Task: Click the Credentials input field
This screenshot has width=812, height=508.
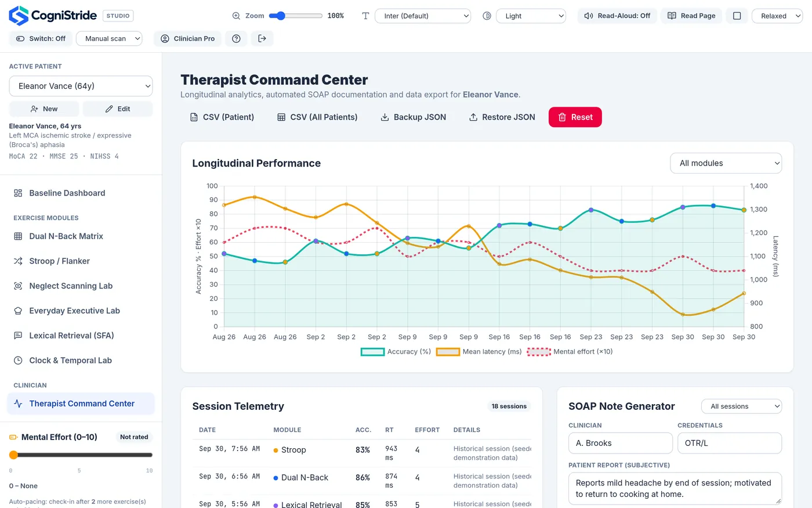Action: [x=730, y=443]
